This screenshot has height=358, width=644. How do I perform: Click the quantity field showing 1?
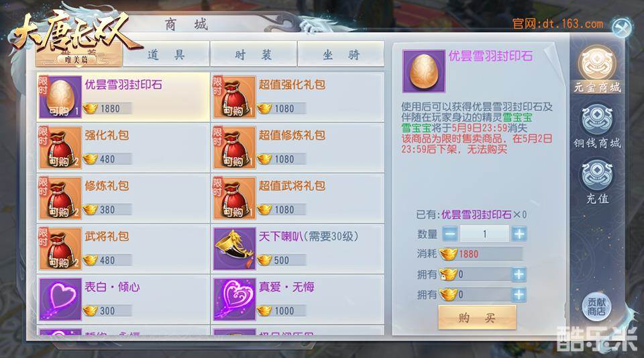484,234
